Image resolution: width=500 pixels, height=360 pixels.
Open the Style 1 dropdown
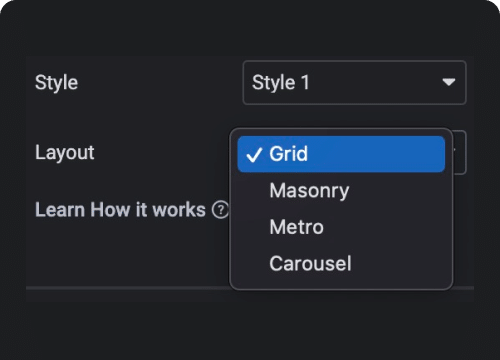coord(354,82)
